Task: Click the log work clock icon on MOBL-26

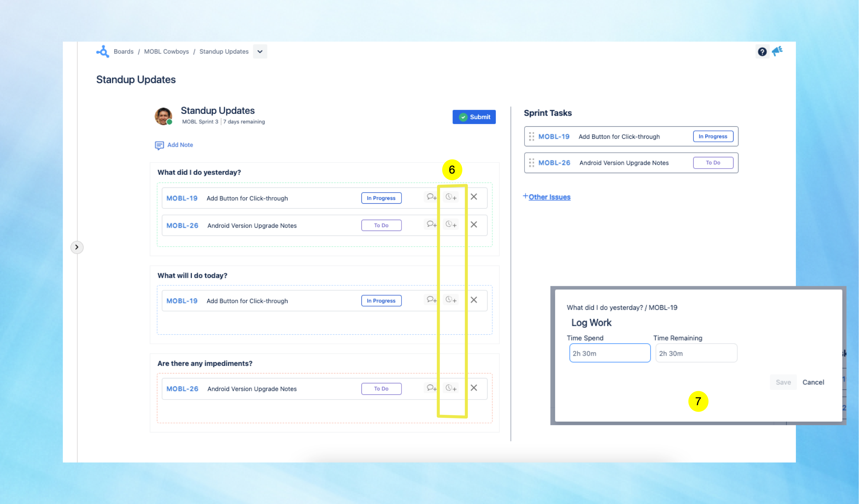Action: (x=452, y=224)
